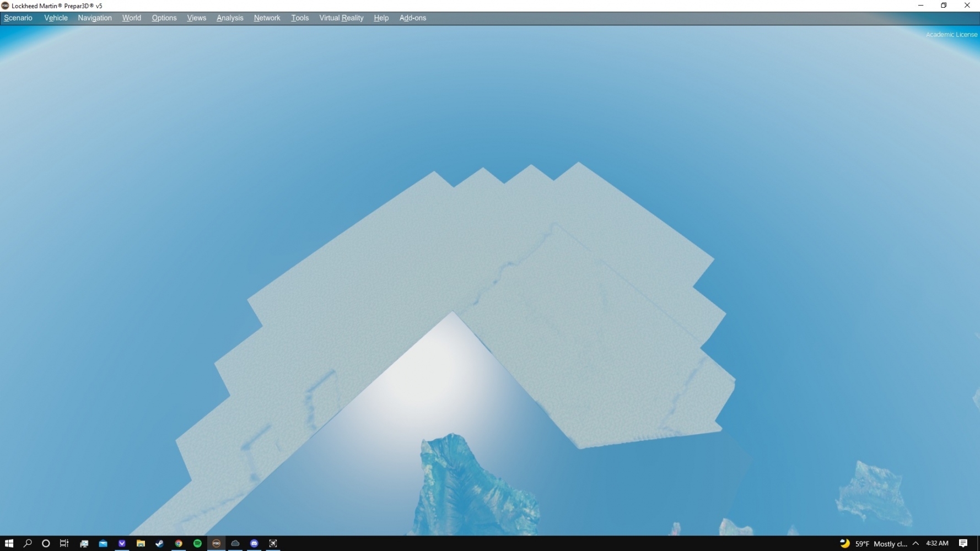Viewport: 980px width, 551px height.
Task: Open the Add-ons menu
Action: click(x=412, y=18)
